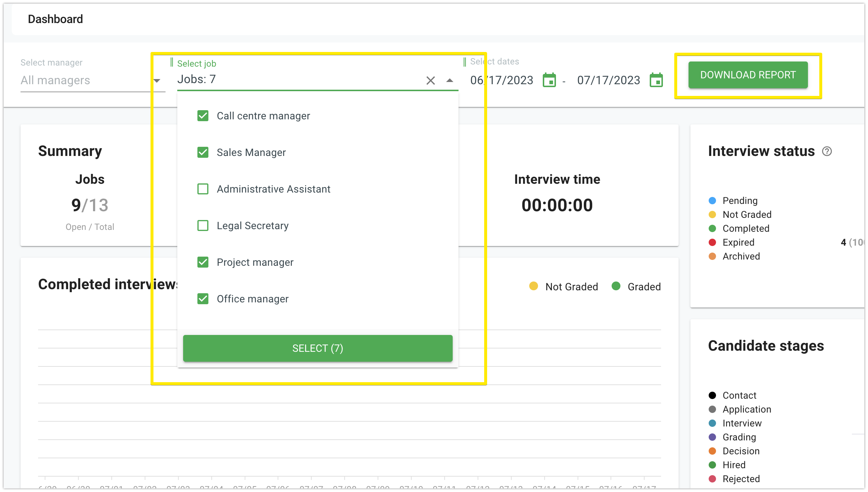The image size is (868, 492).
Task: Click Interview status help question icon
Action: tap(827, 151)
